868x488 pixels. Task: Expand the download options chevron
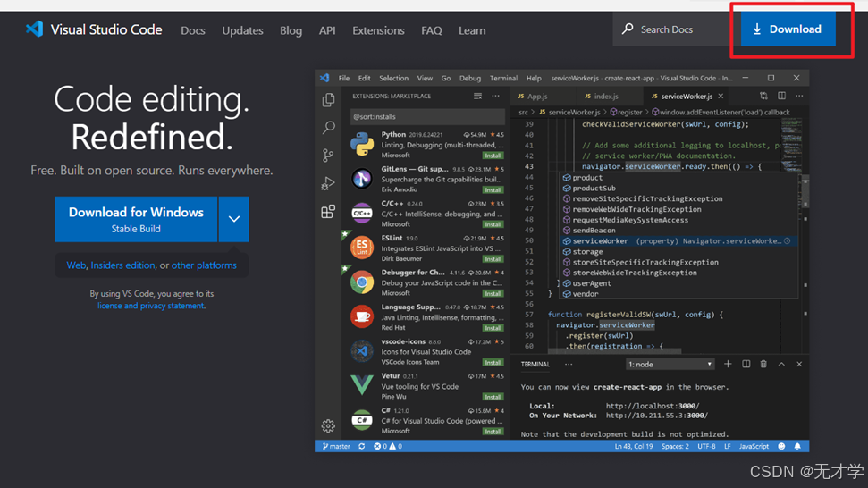233,219
